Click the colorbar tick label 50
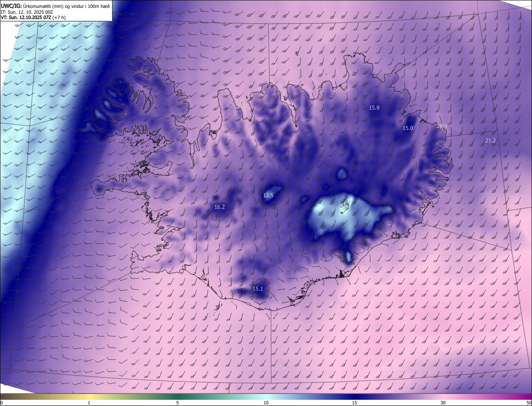Screen dimensions: 532x406 529,403
